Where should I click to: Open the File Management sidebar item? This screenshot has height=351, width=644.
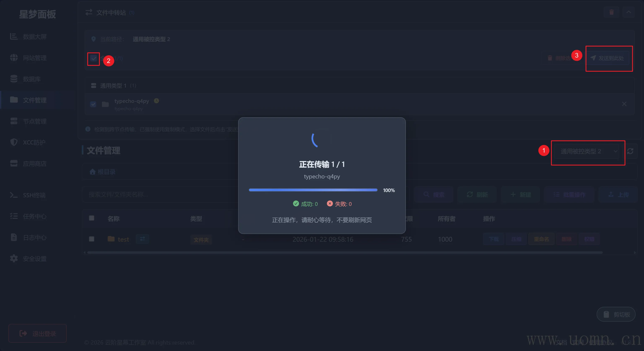[x=35, y=100]
